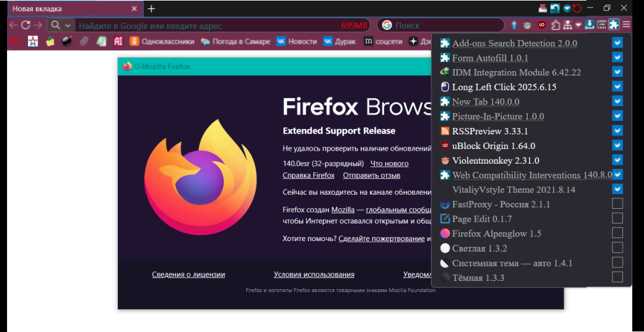This screenshot has width=644, height=332.
Task: Uncheck Long Left Click extension
Action: 617,86
